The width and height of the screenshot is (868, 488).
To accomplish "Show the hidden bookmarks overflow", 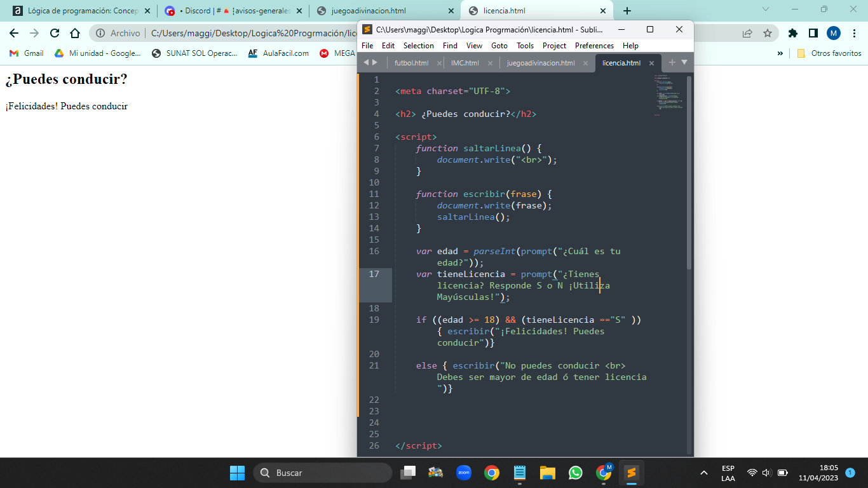I will [780, 53].
